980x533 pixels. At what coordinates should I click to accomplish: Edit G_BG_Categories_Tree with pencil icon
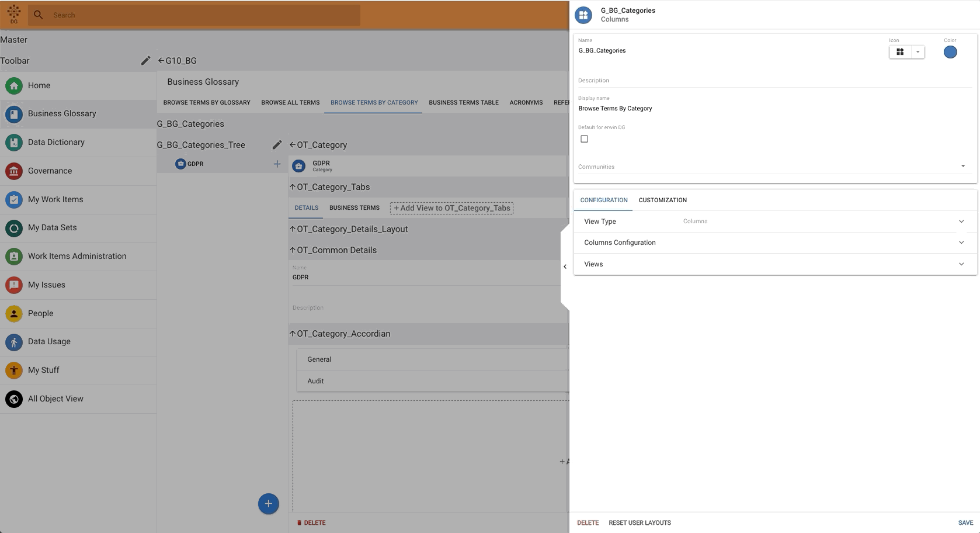[x=277, y=145]
